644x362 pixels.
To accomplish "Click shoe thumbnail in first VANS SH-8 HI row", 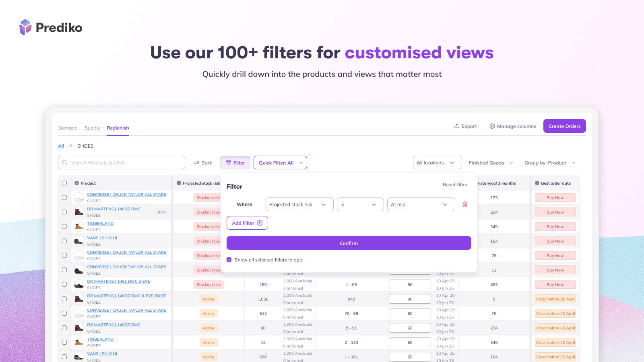I will [79, 241].
